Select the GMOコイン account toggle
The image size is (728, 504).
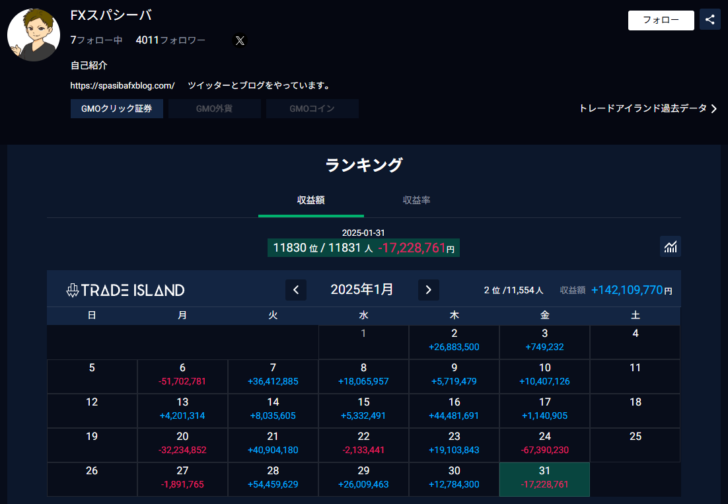(312, 109)
